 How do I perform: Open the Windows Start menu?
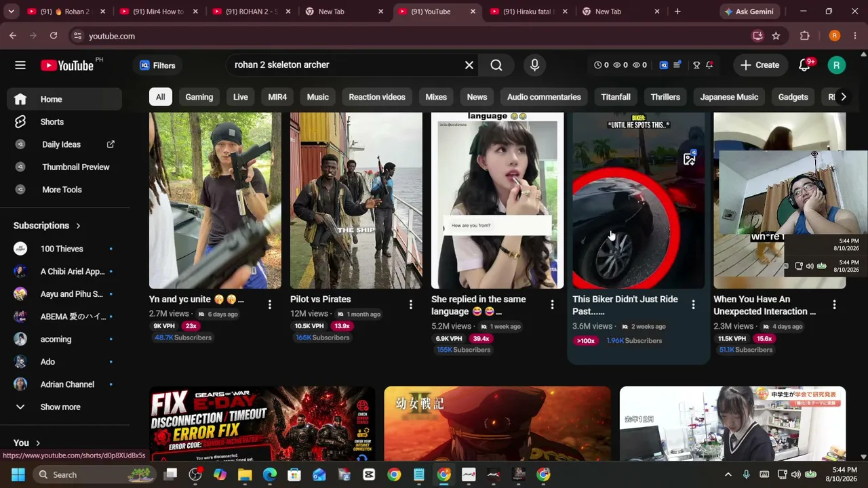click(18, 474)
